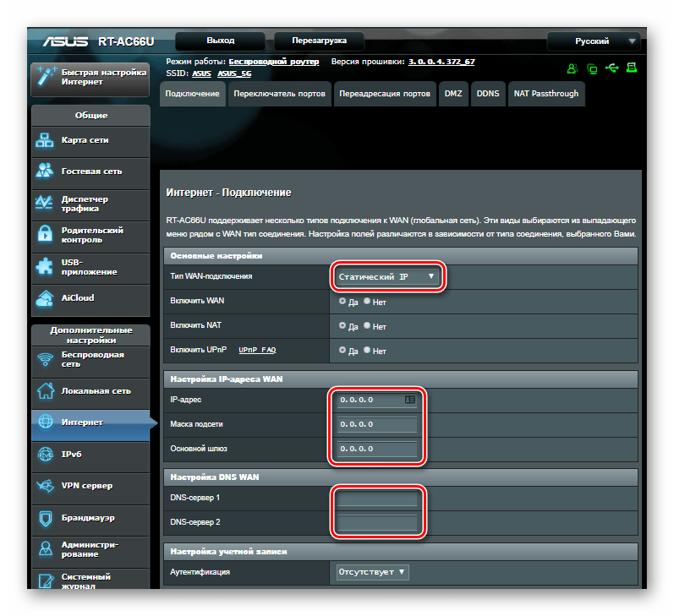Open the Администрирование menu label
The width and height of the screenshot is (674, 616).
click(x=90, y=549)
